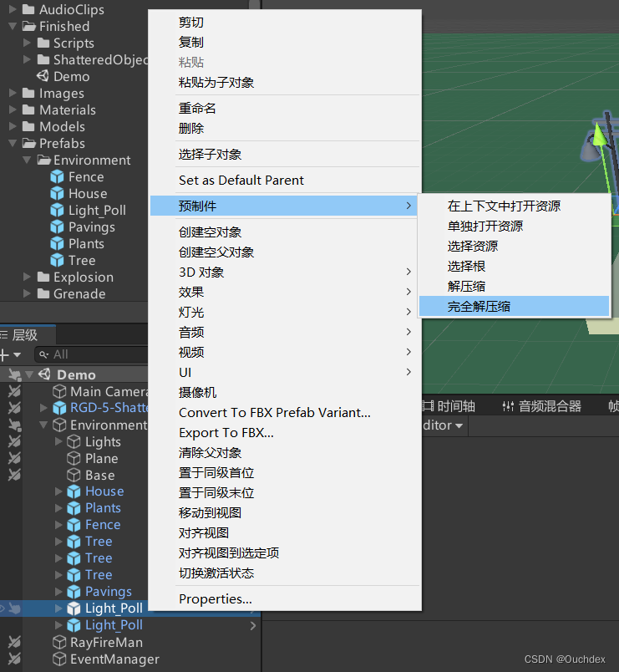The image size is (619, 672).
Task: Select 重命名 in the context menu
Action: point(285,108)
